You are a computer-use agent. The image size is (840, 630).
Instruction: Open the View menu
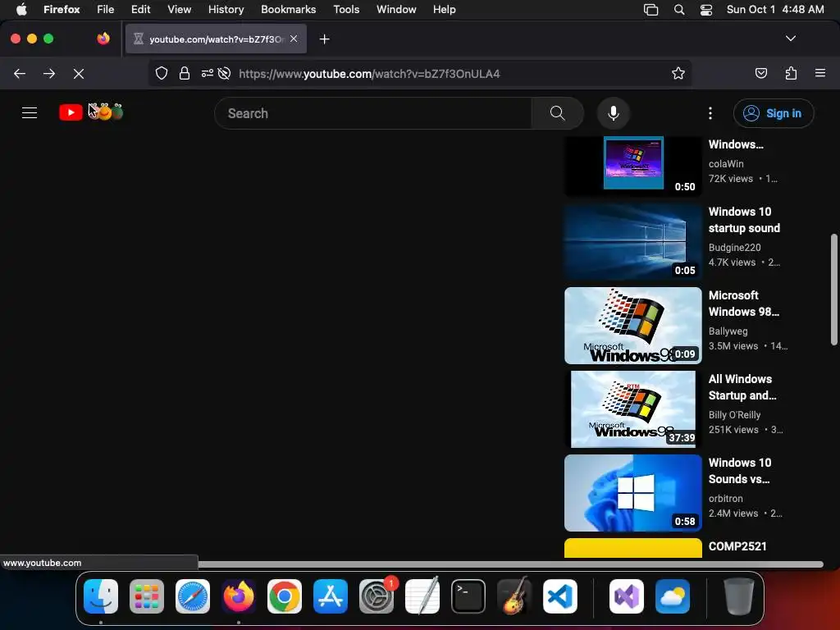point(179,9)
